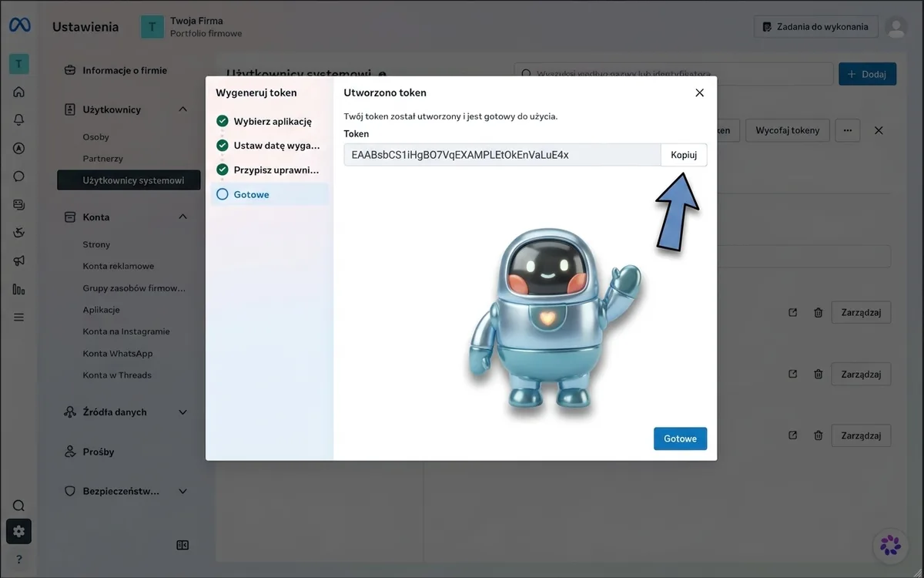Open Informacje o firmie
The width and height of the screenshot is (924, 578).
[125, 70]
